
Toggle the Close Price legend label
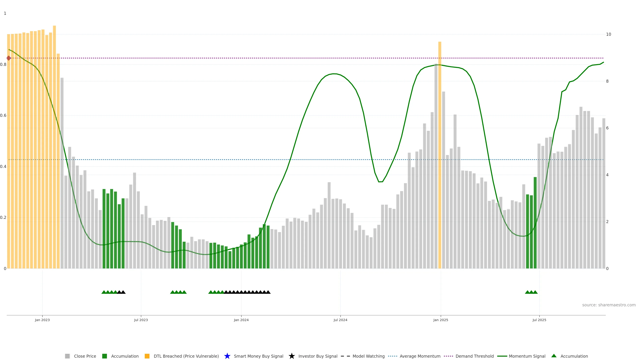tap(85, 356)
